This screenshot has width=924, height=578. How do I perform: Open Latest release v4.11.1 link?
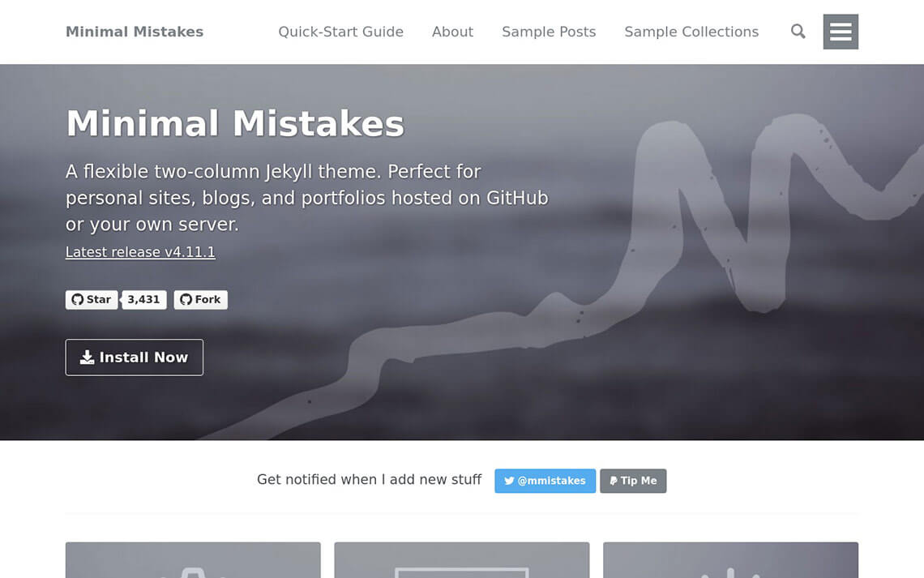140,252
